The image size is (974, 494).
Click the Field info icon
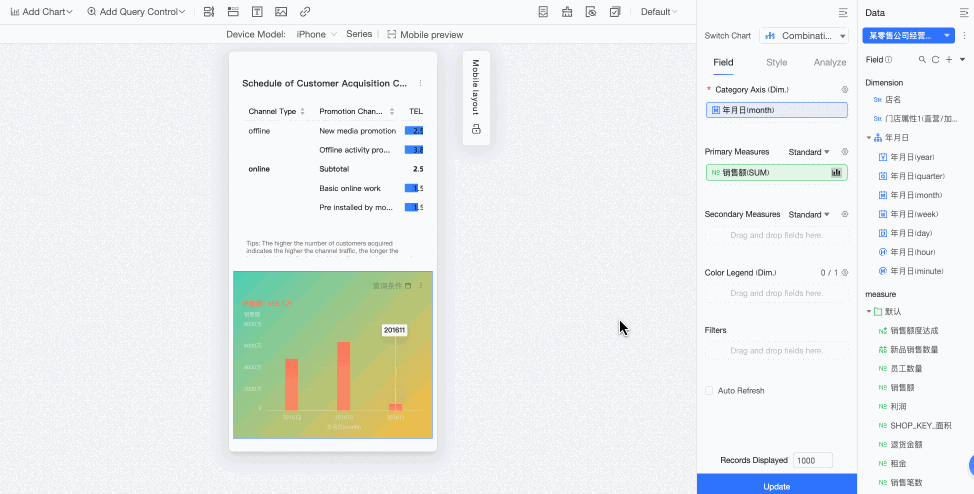pos(888,60)
